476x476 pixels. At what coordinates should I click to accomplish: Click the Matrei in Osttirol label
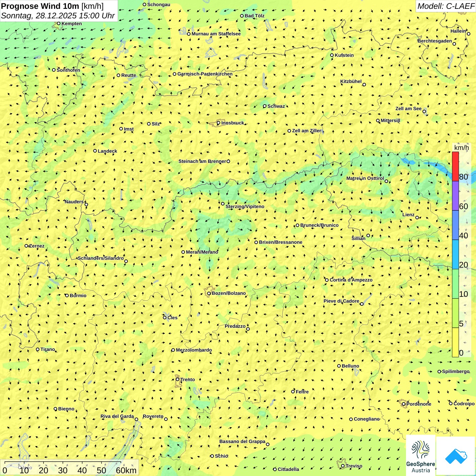click(365, 178)
